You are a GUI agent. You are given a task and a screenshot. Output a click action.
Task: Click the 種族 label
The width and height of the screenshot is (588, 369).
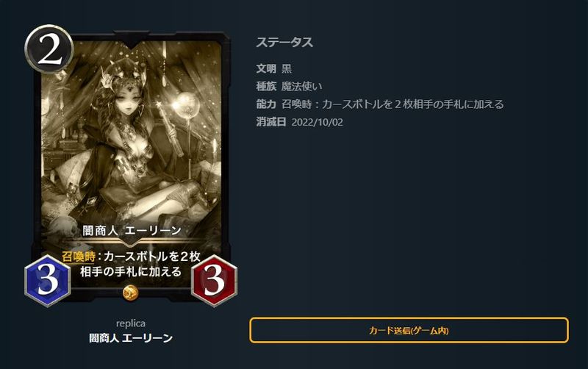click(266, 87)
